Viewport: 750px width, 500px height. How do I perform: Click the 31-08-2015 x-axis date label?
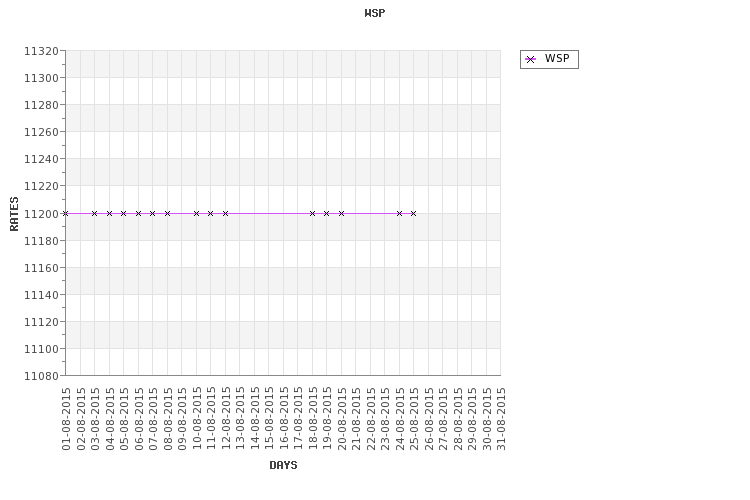[x=501, y=420]
